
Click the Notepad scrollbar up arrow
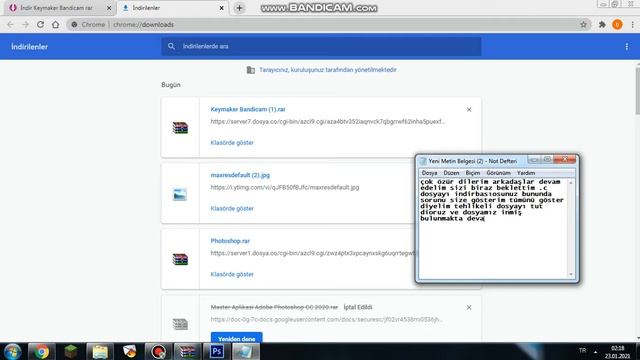(571, 182)
